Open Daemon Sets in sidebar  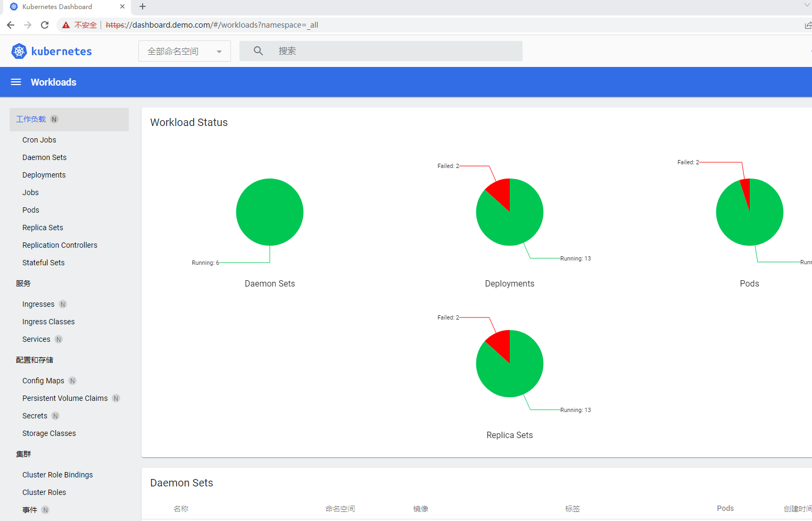44,157
